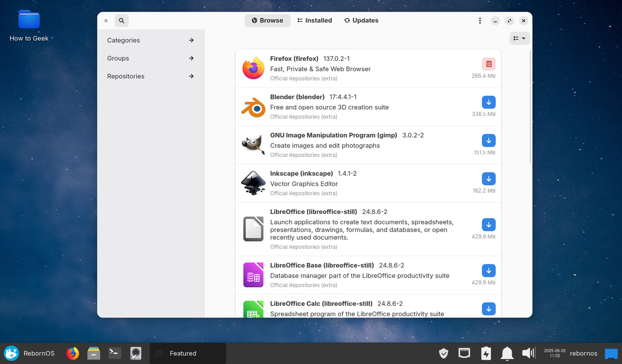Toggle the sidebar grip icon in header

tap(106, 20)
